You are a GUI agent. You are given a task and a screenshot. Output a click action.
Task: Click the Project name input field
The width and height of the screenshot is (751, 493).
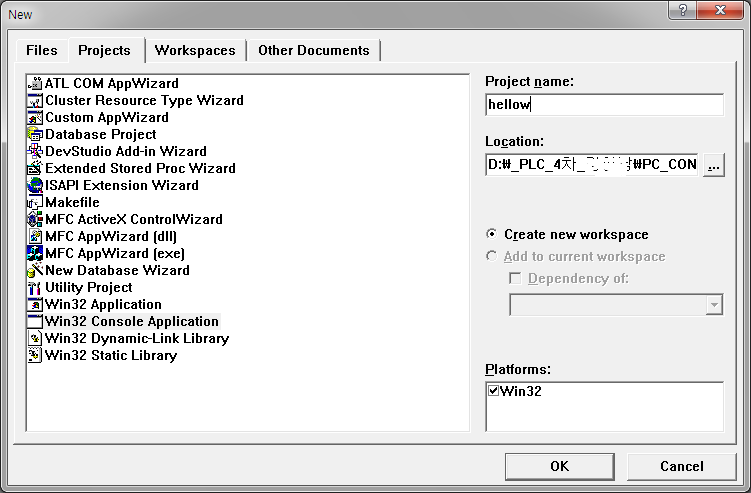(x=604, y=104)
